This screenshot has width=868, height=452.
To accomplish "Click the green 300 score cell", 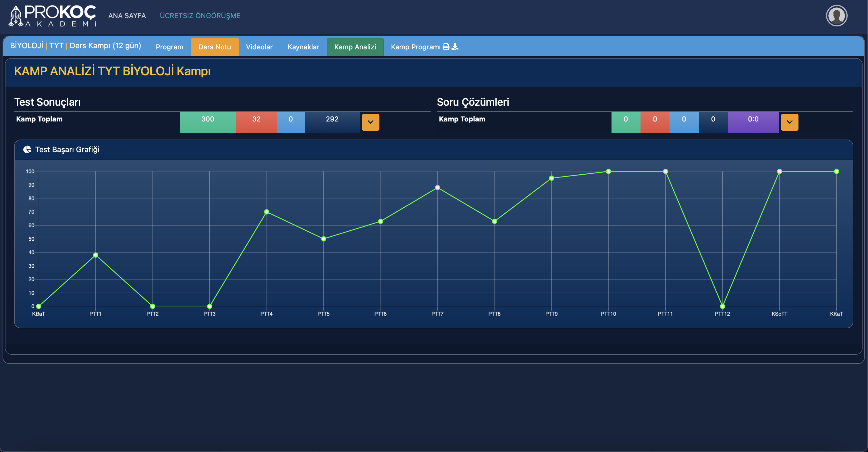I will 208,121.
